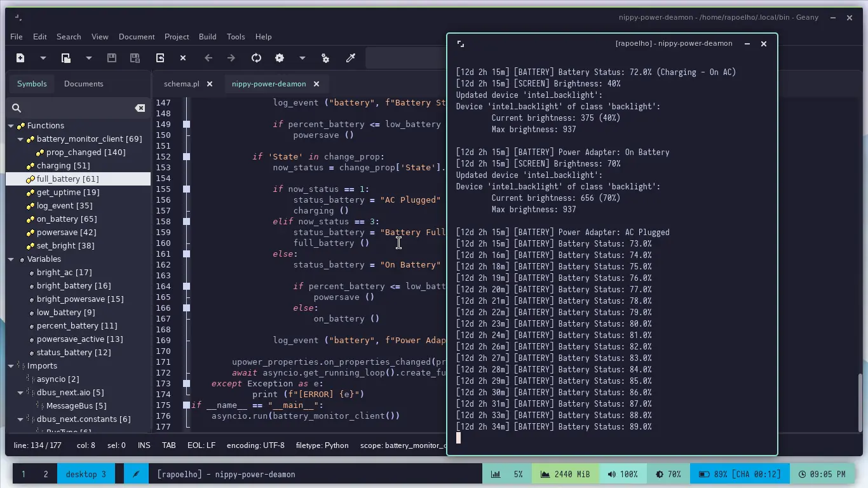Collapse the dbus_next.aio import node
This screenshot has width=868, height=488.
tap(20, 393)
